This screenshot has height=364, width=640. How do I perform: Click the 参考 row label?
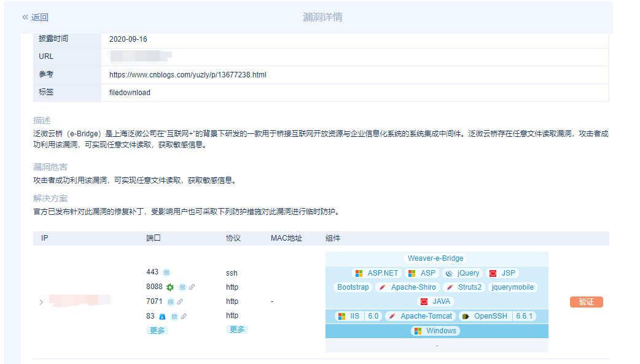(46, 74)
